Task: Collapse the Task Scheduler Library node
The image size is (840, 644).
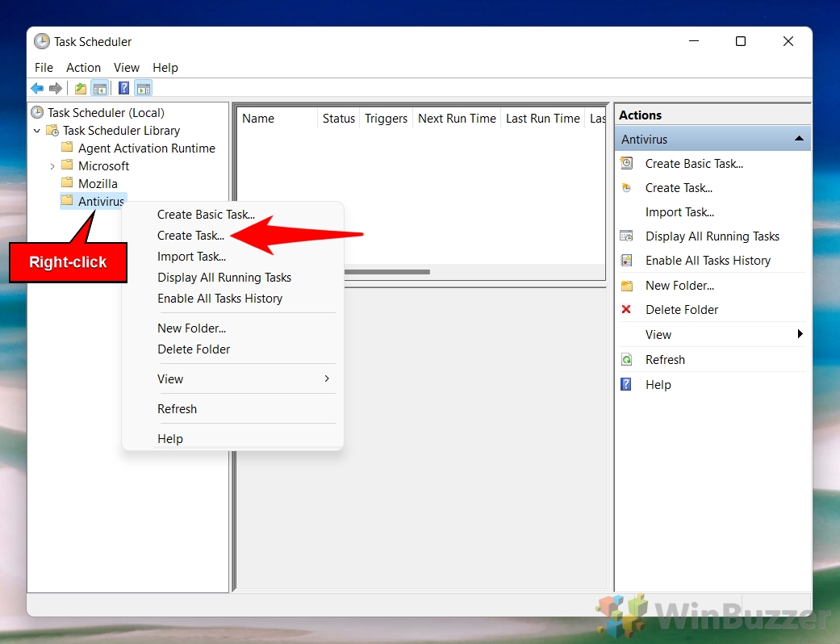Action: tap(37, 131)
